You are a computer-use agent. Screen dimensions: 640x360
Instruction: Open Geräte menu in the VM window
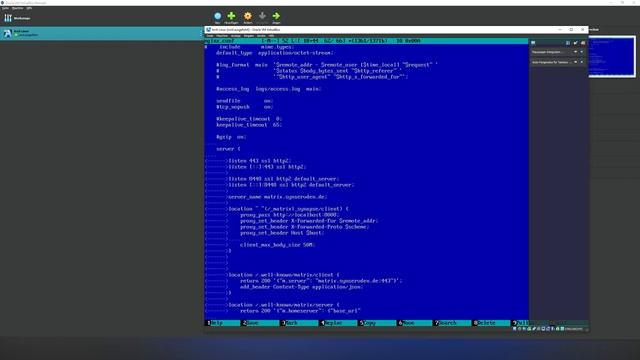[261, 36]
